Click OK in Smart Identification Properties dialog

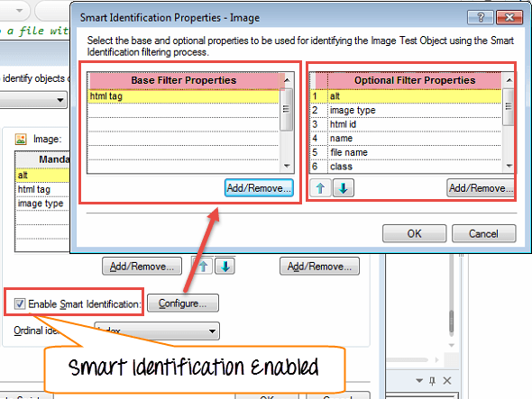click(x=414, y=233)
